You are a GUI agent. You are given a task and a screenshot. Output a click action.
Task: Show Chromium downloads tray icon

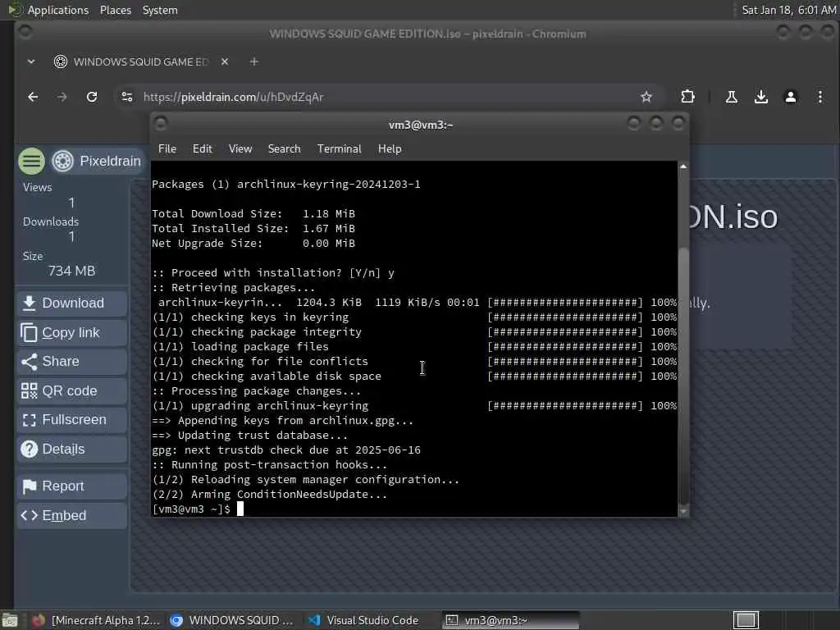point(760,97)
